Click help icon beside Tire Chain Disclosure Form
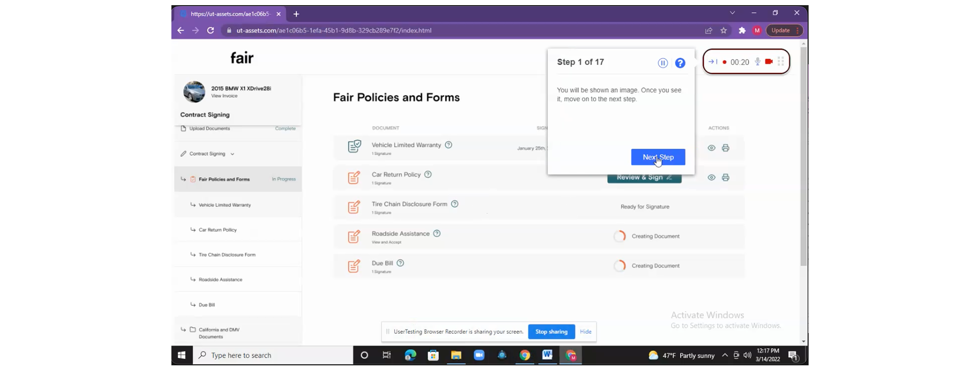The width and height of the screenshot is (980, 372). coord(455,204)
